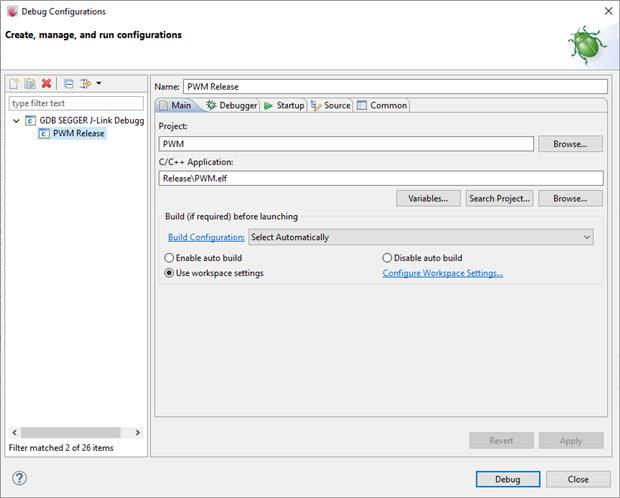Viewport: 620px width, 498px height.
Task: Open the filter dropdown arrow in toolbar
Action: pos(98,83)
